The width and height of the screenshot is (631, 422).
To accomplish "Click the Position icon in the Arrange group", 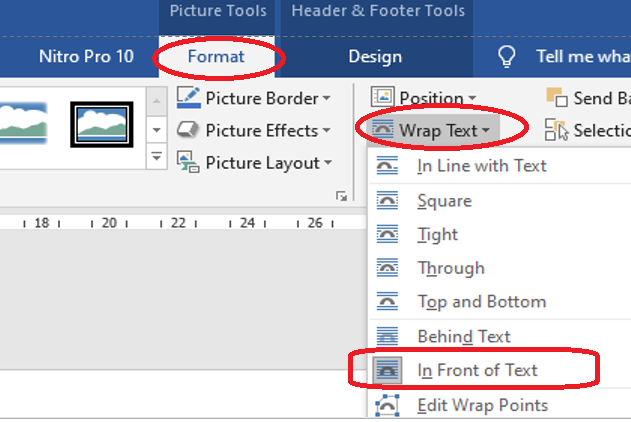I will pyautogui.click(x=383, y=97).
